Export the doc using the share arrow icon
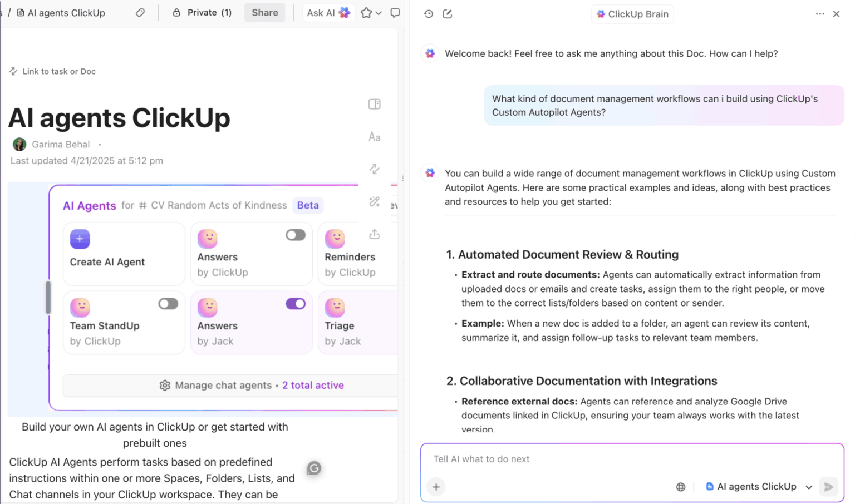This screenshot has height=504, width=855. pos(374,234)
